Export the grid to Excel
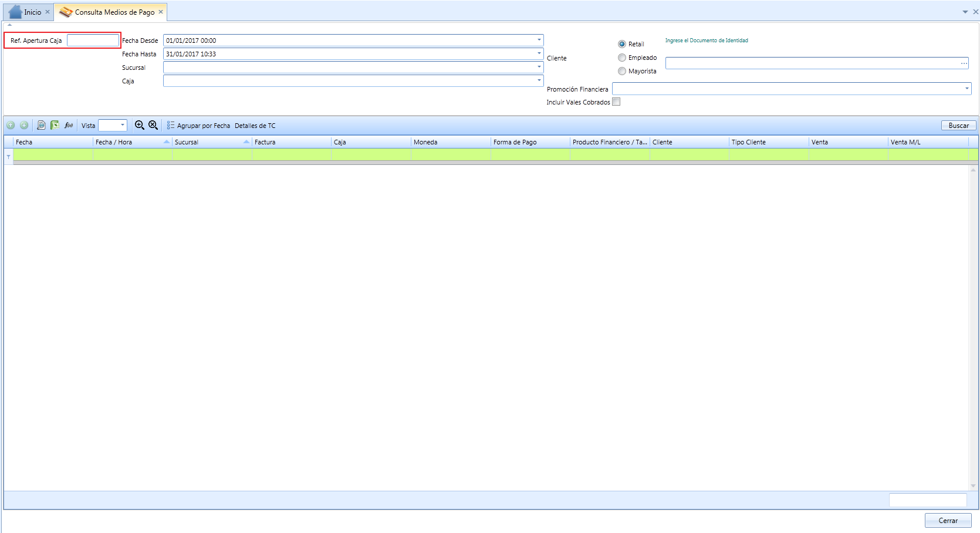This screenshot has width=980, height=533. (x=55, y=125)
